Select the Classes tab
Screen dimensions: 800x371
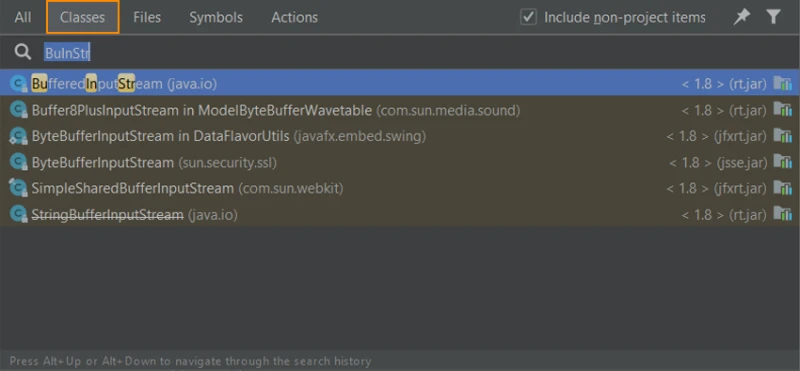click(x=83, y=17)
